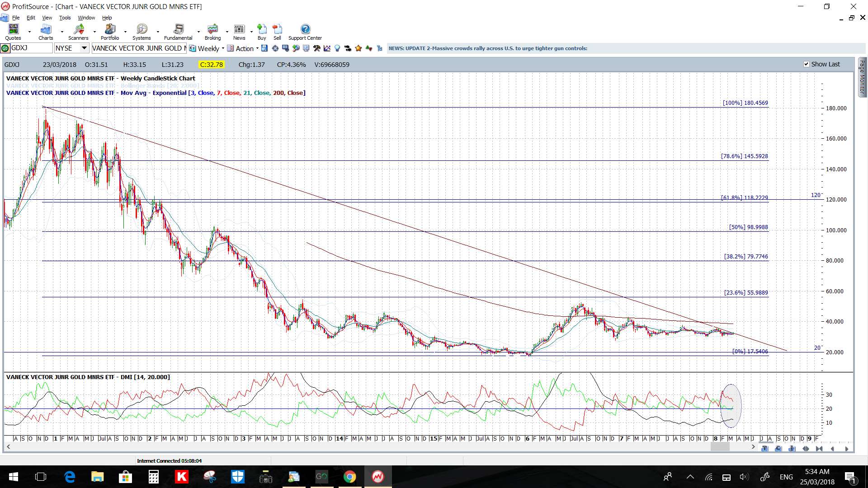
Task: Open the Tools menu
Action: (65, 18)
